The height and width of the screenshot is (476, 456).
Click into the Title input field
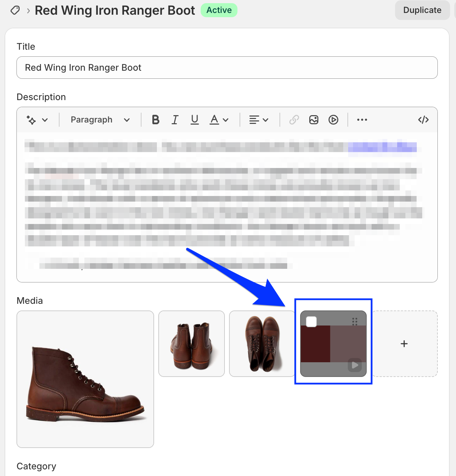227,68
